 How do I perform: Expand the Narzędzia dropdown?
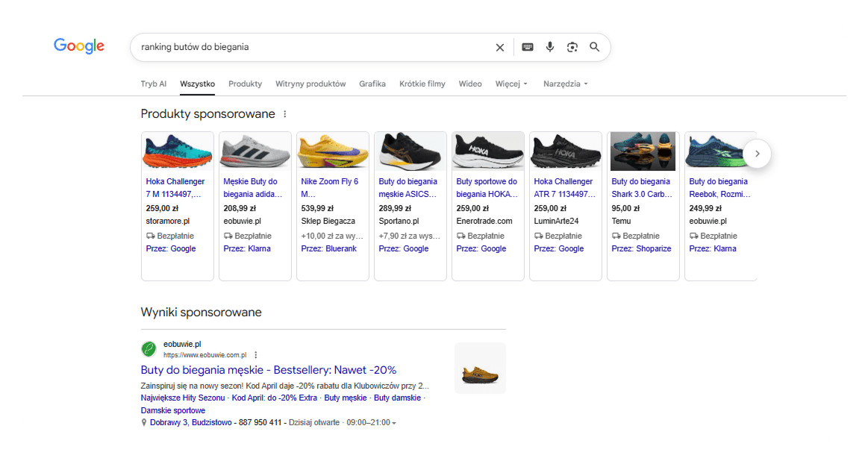click(x=565, y=84)
